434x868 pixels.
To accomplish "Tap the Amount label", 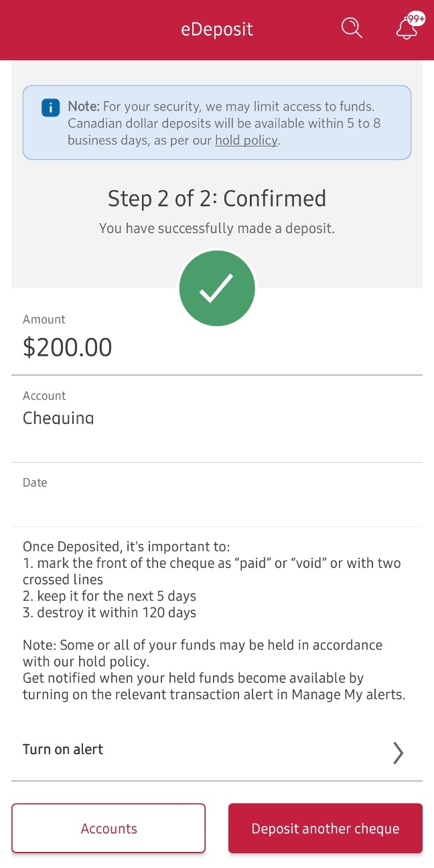I will click(x=44, y=319).
